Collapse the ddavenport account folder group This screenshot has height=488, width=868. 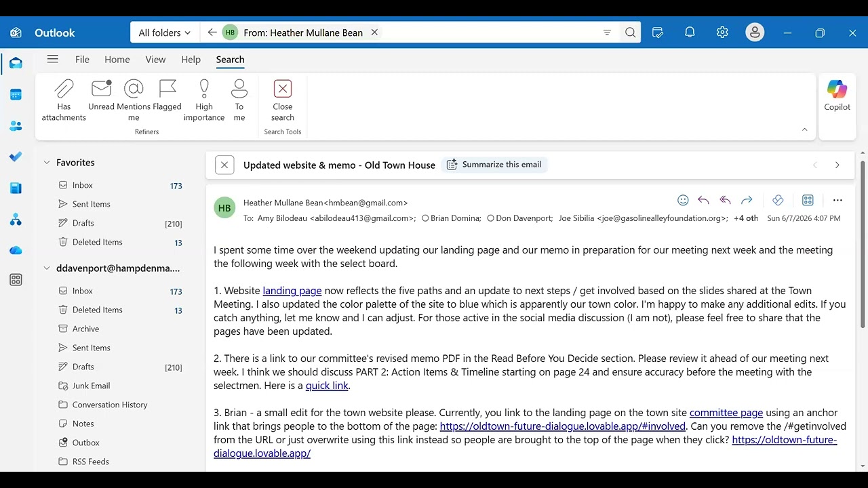(47, 268)
